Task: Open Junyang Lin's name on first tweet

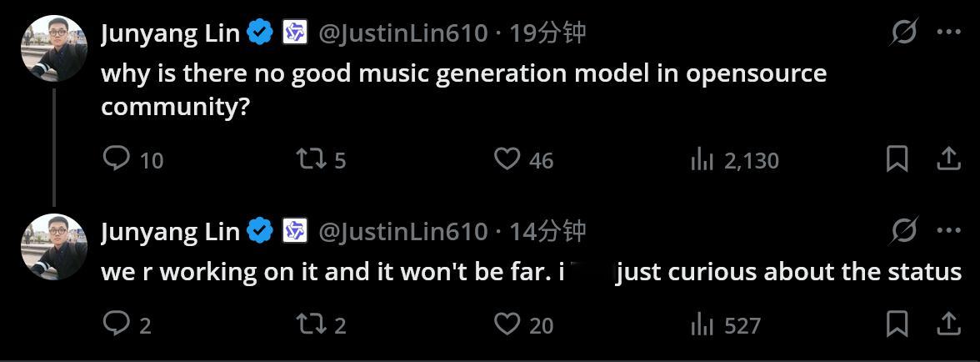Action: coord(170,33)
